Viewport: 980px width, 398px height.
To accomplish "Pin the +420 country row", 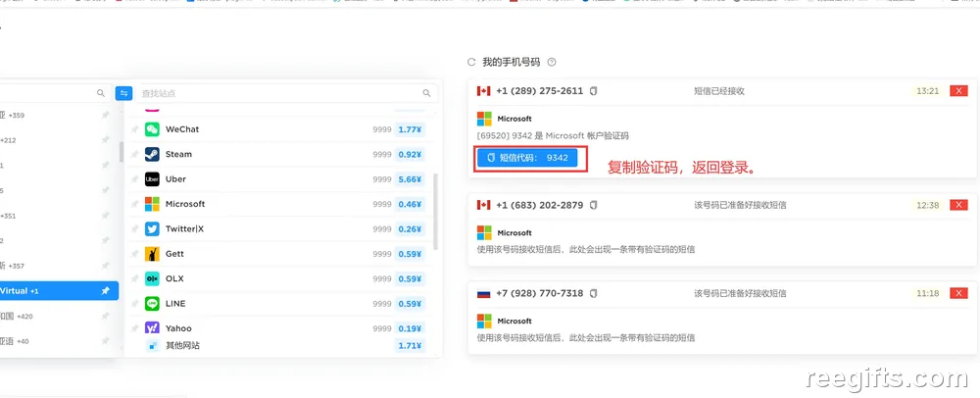I will [x=106, y=317].
